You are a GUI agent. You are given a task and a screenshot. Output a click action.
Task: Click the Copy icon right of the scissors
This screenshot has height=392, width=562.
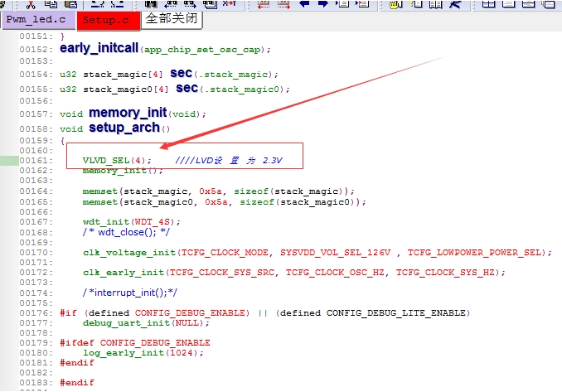click(x=51, y=4)
